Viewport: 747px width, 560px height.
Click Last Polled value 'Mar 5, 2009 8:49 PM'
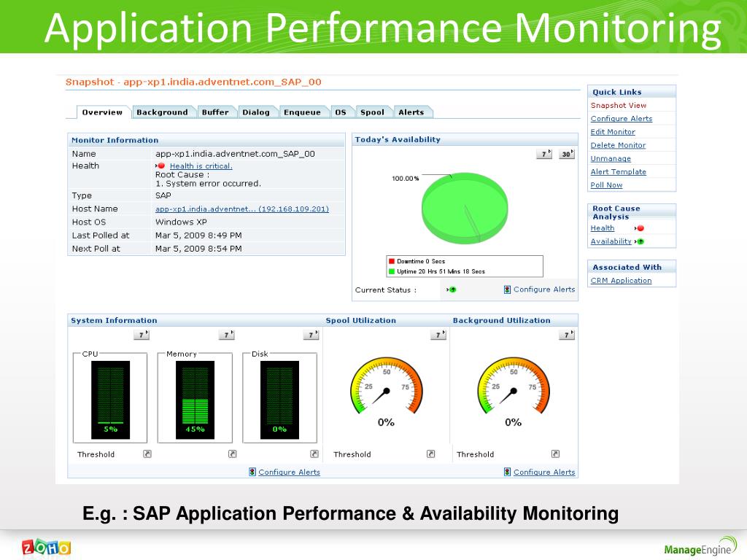pyautogui.click(x=198, y=236)
